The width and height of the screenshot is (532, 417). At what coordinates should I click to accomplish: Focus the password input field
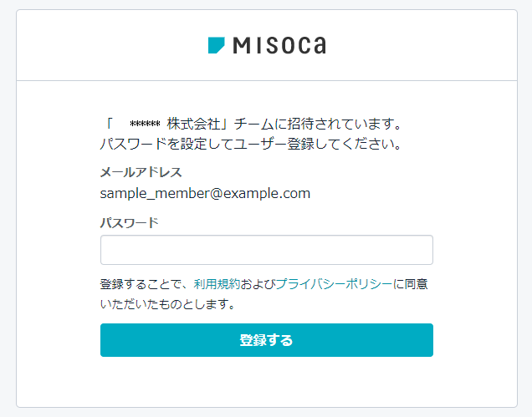coord(267,250)
